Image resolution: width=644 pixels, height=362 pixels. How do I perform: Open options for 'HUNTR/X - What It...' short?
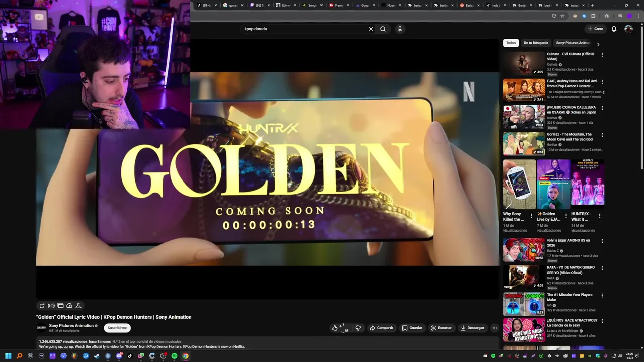click(599, 216)
